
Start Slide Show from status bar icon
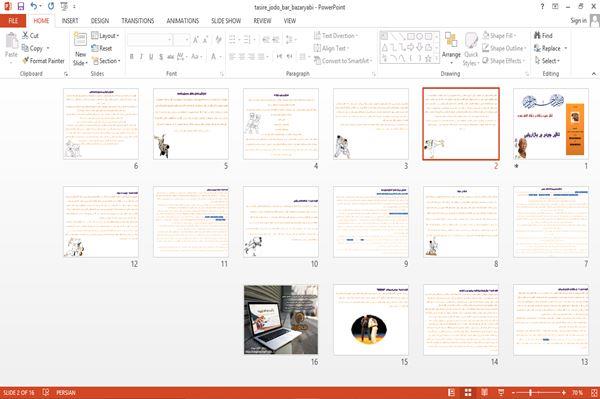501,392
